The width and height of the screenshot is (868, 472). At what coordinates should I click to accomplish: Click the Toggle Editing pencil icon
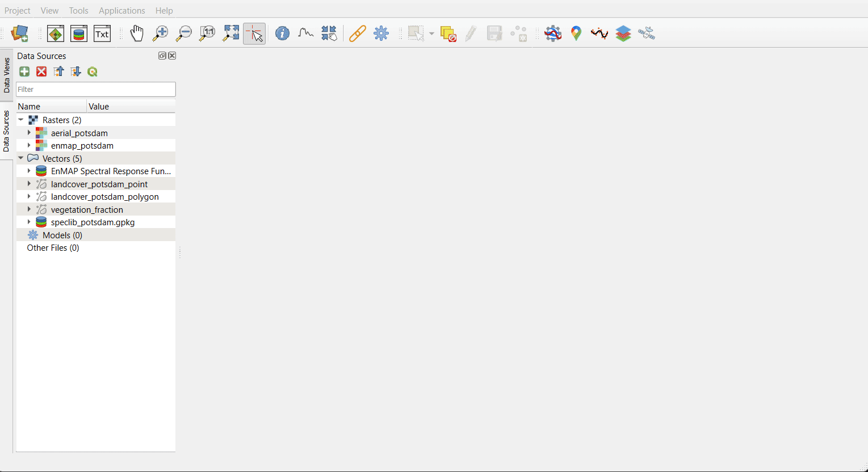click(x=471, y=34)
